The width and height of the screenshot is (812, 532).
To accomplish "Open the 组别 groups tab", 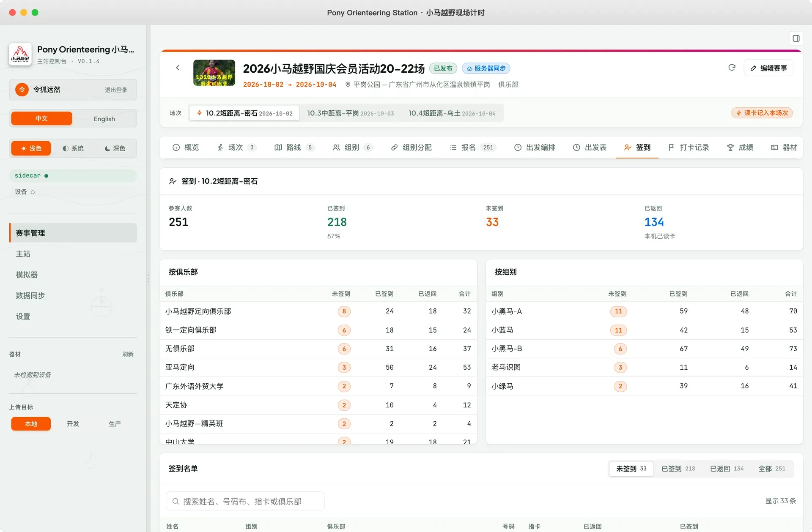I will coord(352,147).
